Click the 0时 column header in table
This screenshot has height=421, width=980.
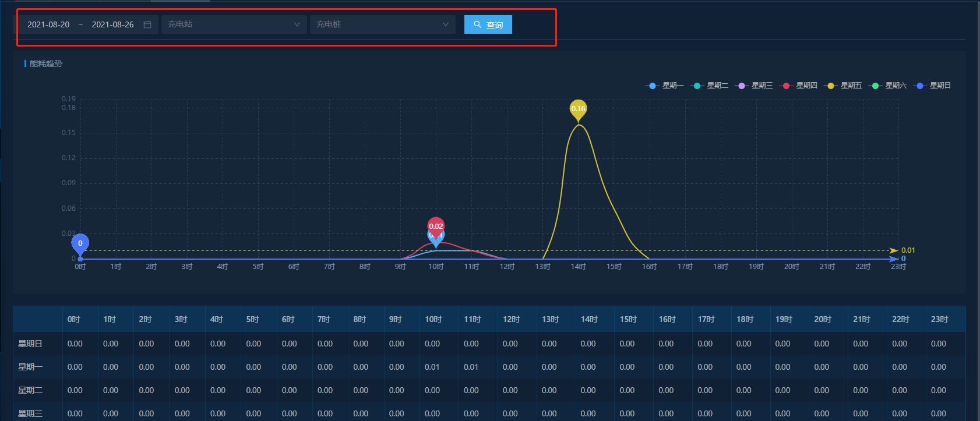[x=73, y=319]
